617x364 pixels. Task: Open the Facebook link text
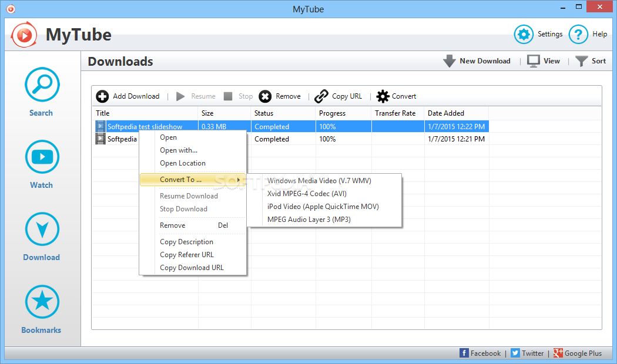coord(485,353)
